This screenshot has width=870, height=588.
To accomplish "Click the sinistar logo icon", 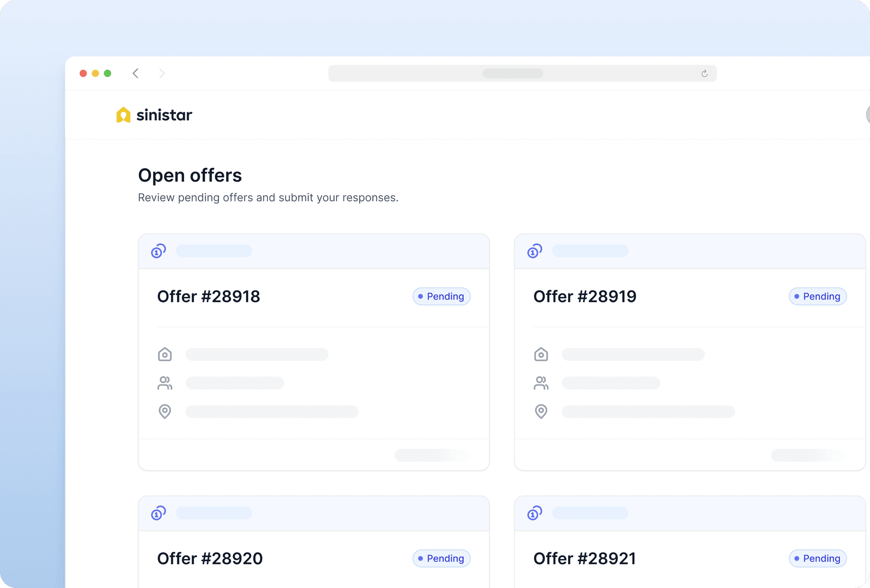I will point(123,115).
